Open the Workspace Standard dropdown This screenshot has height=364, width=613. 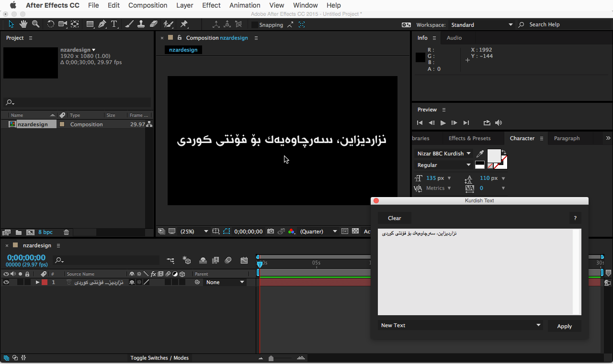click(481, 25)
